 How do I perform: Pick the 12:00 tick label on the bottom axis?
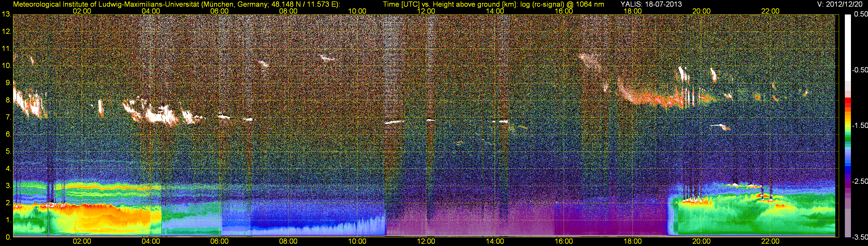[426, 241]
